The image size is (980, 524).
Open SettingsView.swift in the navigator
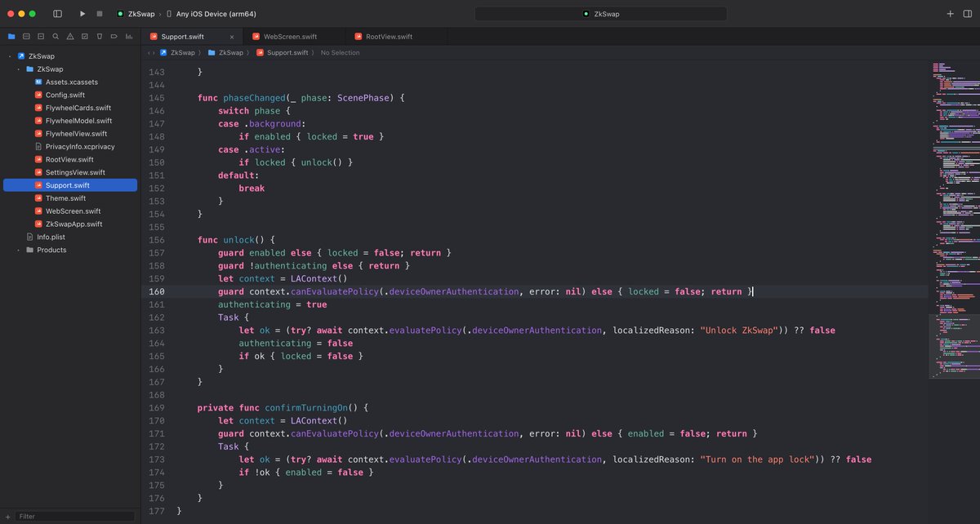70,172
